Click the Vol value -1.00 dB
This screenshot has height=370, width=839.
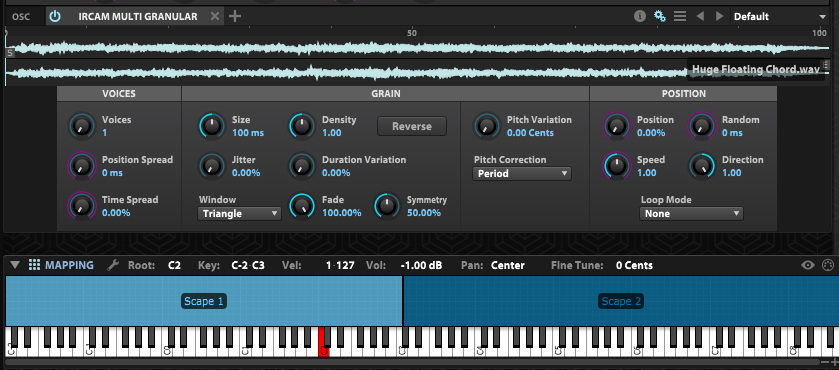pyautogui.click(x=421, y=265)
